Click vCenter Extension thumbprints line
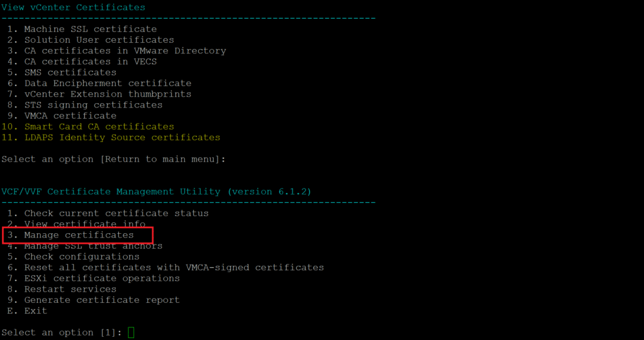The height and width of the screenshot is (340, 644). pyautogui.click(x=99, y=94)
